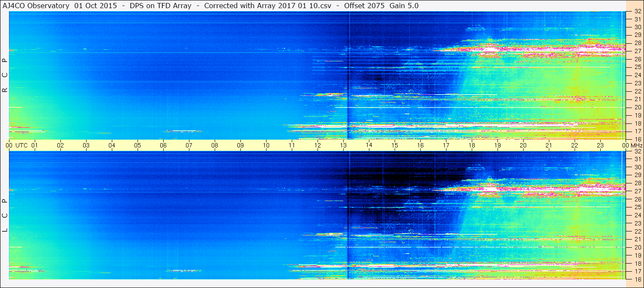Select the 05 hour marker
Viewport: 644px width, 288px height.
tap(138, 145)
